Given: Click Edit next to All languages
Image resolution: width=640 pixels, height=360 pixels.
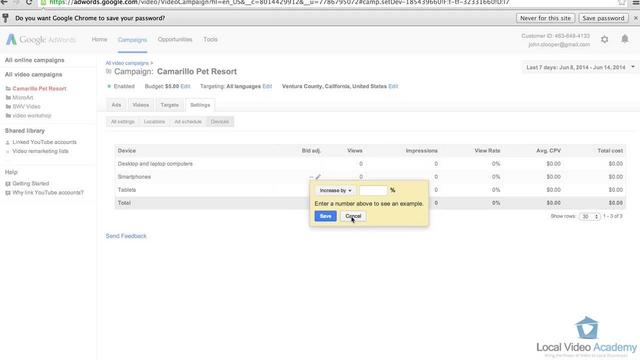Looking at the screenshot, I should pyautogui.click(x=267, y=87).
